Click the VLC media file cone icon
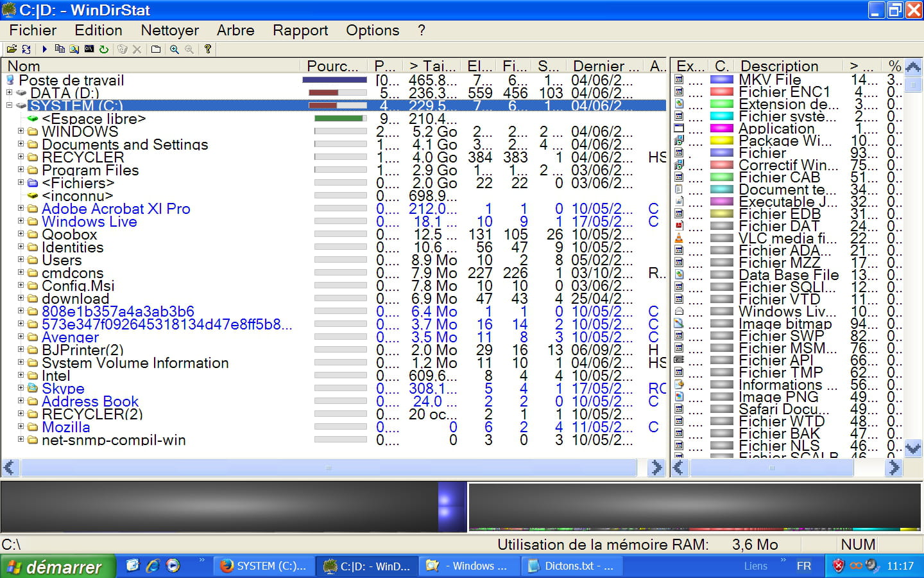 coord(679,238)
